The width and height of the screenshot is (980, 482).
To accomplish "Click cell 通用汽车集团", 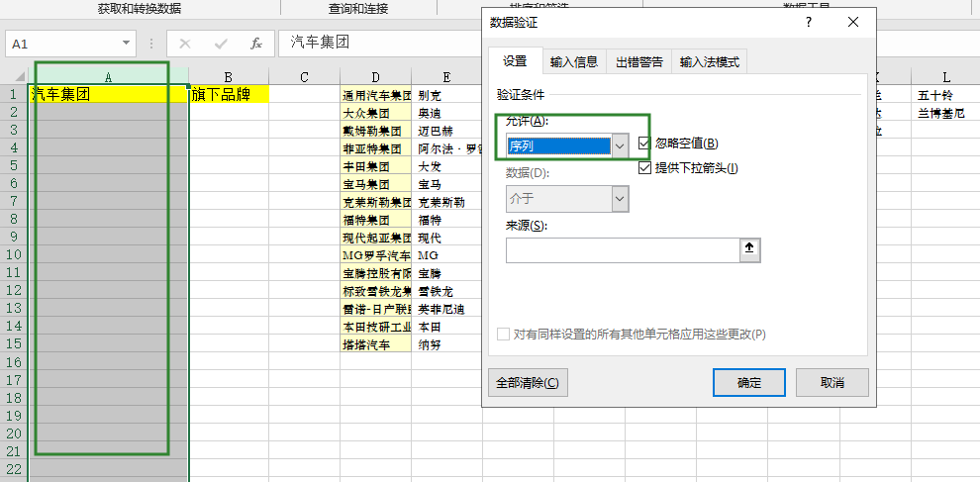I will point(375,96).
